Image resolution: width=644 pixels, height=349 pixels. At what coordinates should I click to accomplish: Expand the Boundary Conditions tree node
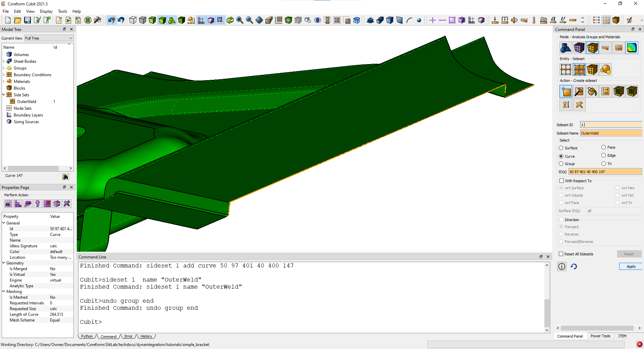click(4, 75)
